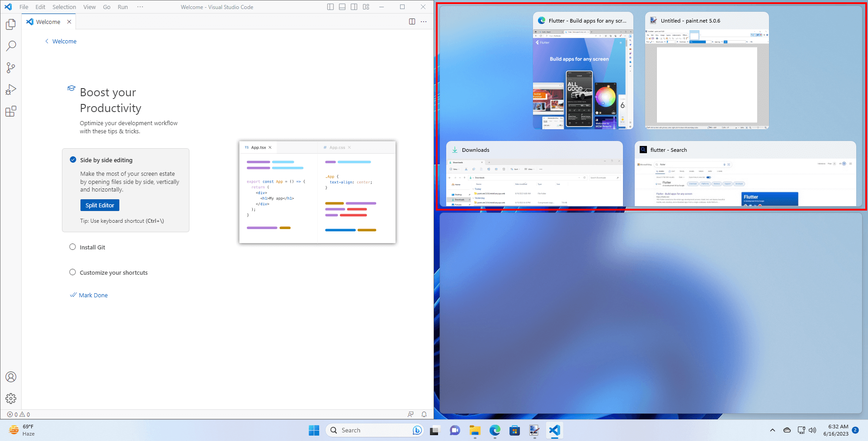Click the Customize Layout icon in the title bar
This screenshot has width=868, height=441.
point(366,7)
